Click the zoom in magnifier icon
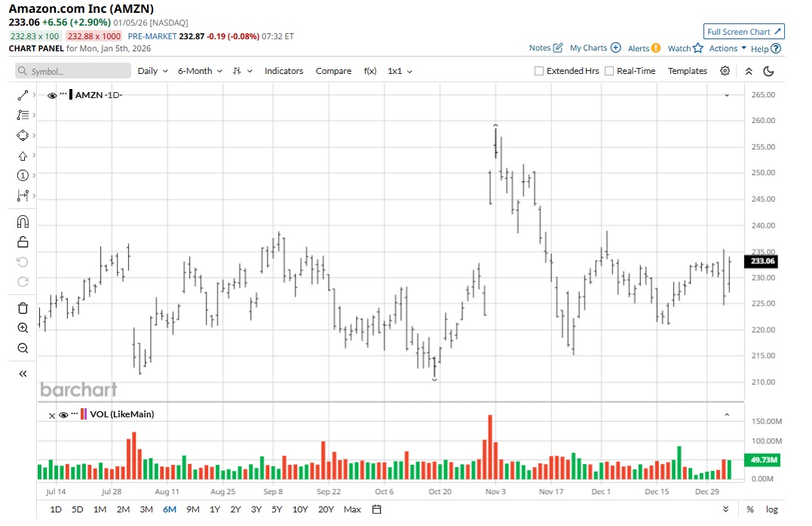Image resolution: width=812 pixels, height=526 pixels. pyautogui.click(x=23, y=328)
